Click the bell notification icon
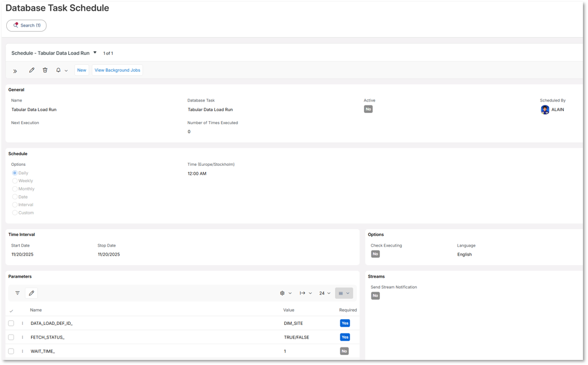Image resolution: width=588 pixels, height=365 pixels. pos(58,70)
